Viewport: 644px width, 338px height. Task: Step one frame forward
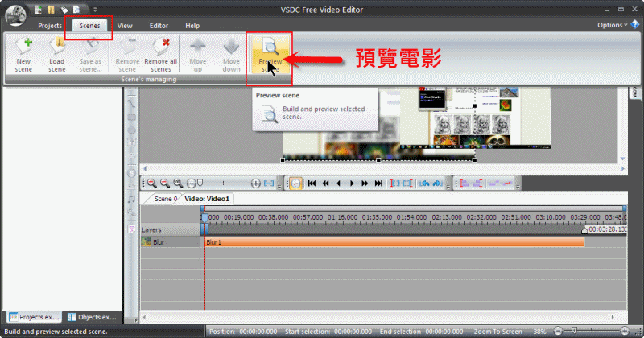coord(352,183)
